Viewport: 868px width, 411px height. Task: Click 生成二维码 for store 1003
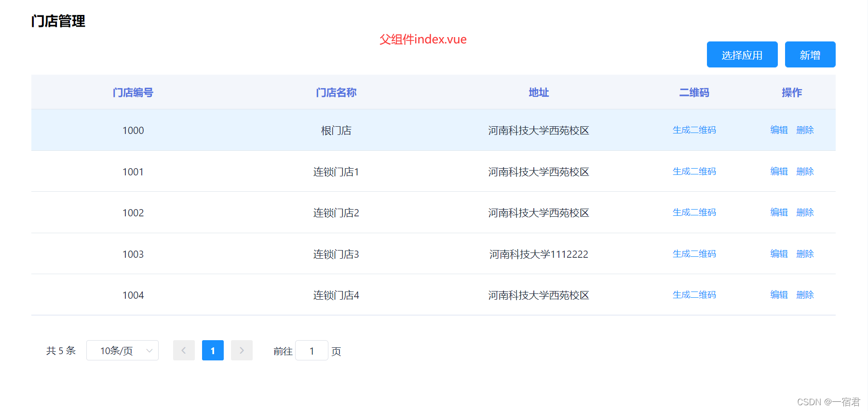click(694, 254)
